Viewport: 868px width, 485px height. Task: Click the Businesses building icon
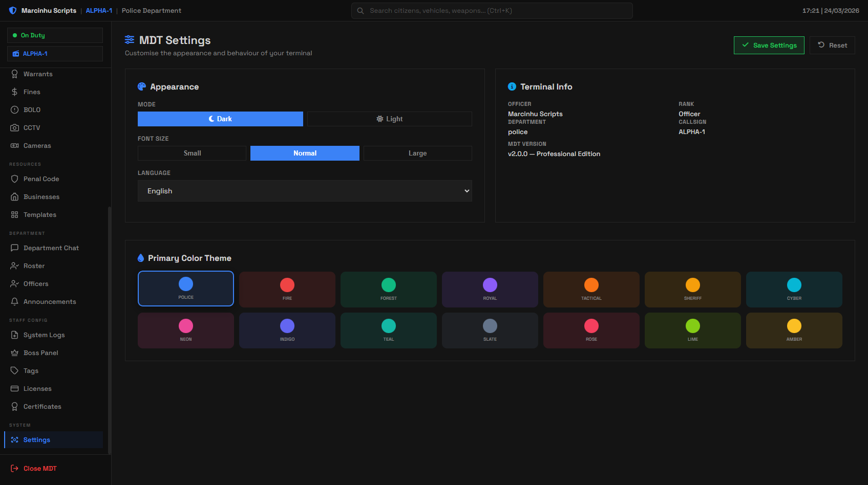14,197
